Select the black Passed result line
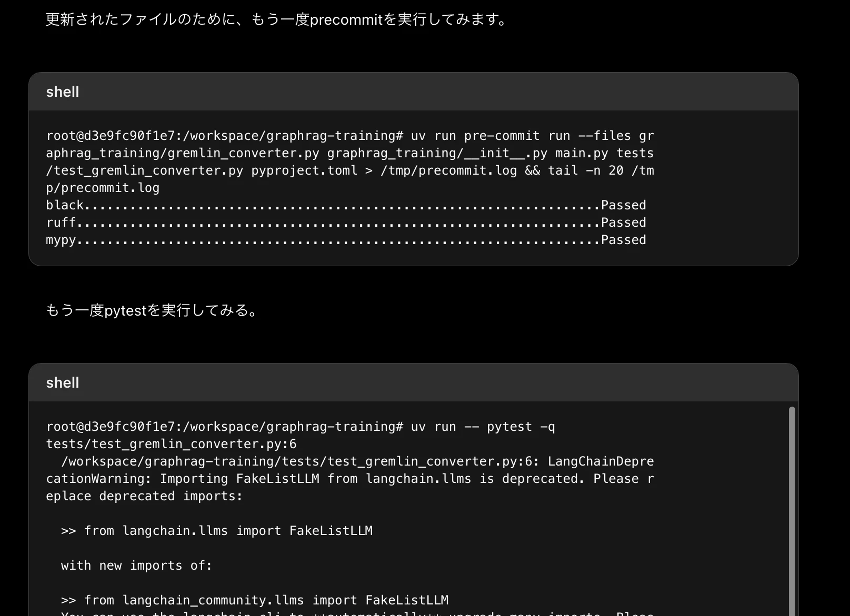Screen dimensions: 850x616 point(346,205)
